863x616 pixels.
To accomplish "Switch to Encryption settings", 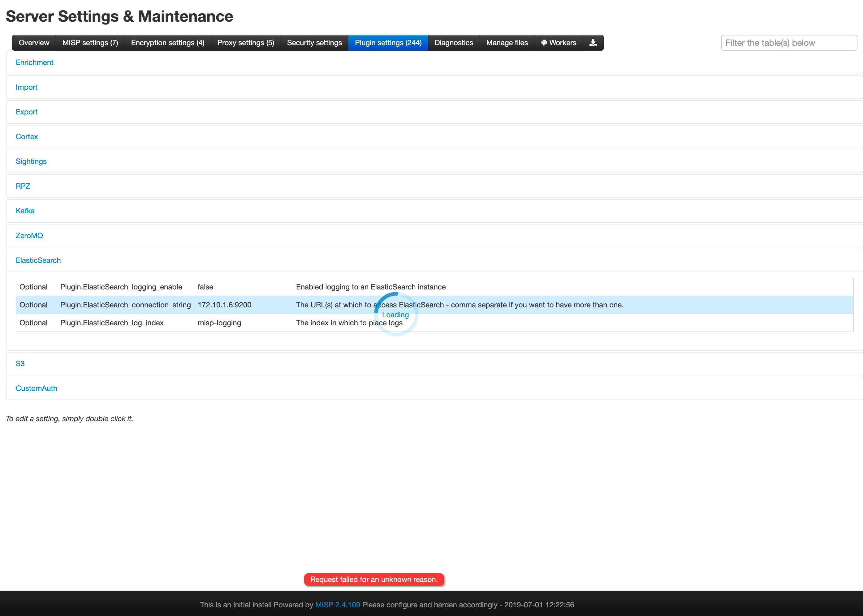I will (x=167, y=42).
